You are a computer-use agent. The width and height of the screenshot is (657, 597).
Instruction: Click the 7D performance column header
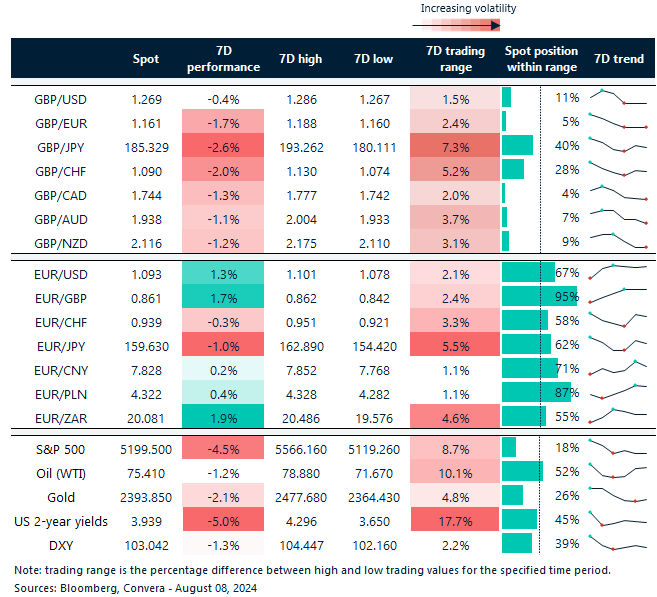[223, 59]
